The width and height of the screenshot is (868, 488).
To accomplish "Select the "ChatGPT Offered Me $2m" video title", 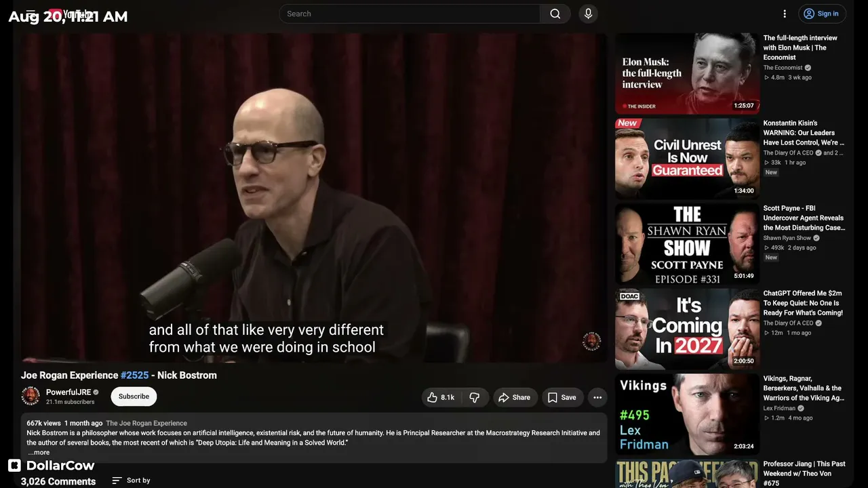I will (x=803, y=304).
